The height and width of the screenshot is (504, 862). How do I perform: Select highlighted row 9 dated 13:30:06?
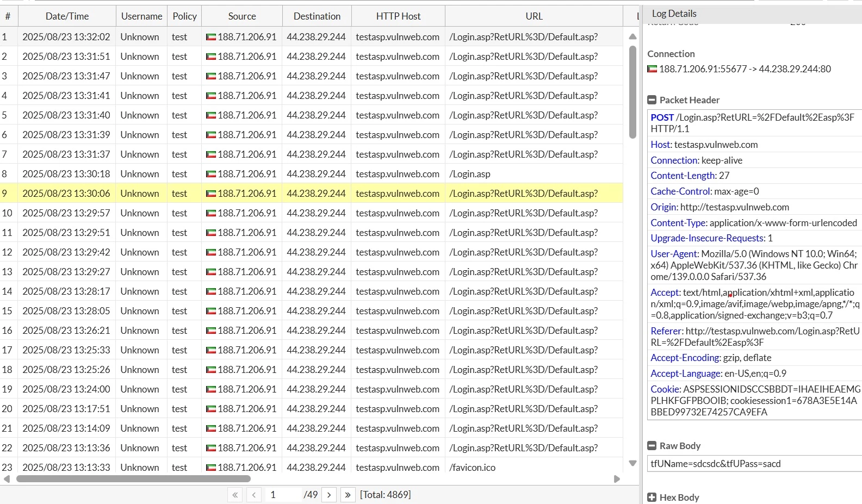311,194
